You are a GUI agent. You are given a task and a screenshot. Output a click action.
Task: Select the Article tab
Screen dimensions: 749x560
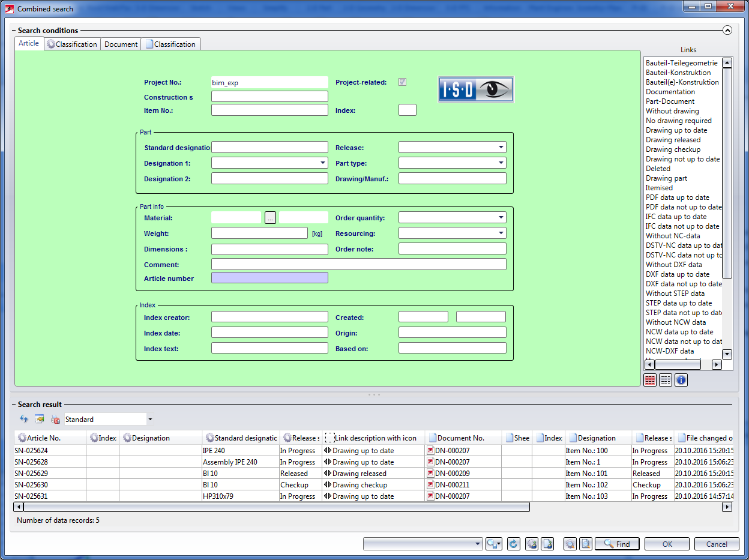pyautogui.click(x=29, y=44)
